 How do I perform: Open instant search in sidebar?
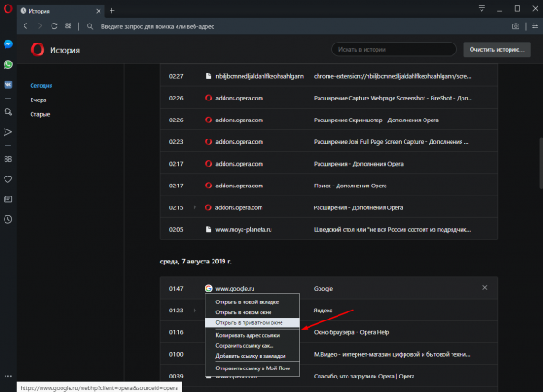(x=8, y=111)
